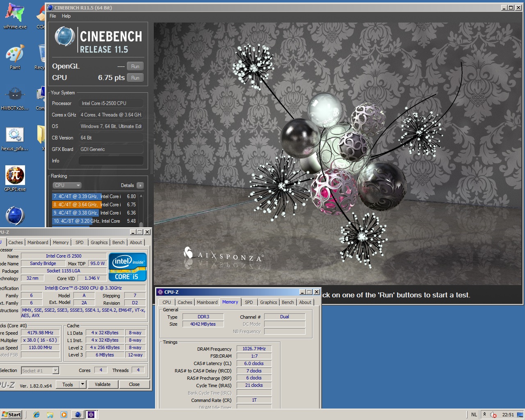This screenshot has height=420, width=525.
Task: Show hidden system tray icons
Action: pos(484,414)
